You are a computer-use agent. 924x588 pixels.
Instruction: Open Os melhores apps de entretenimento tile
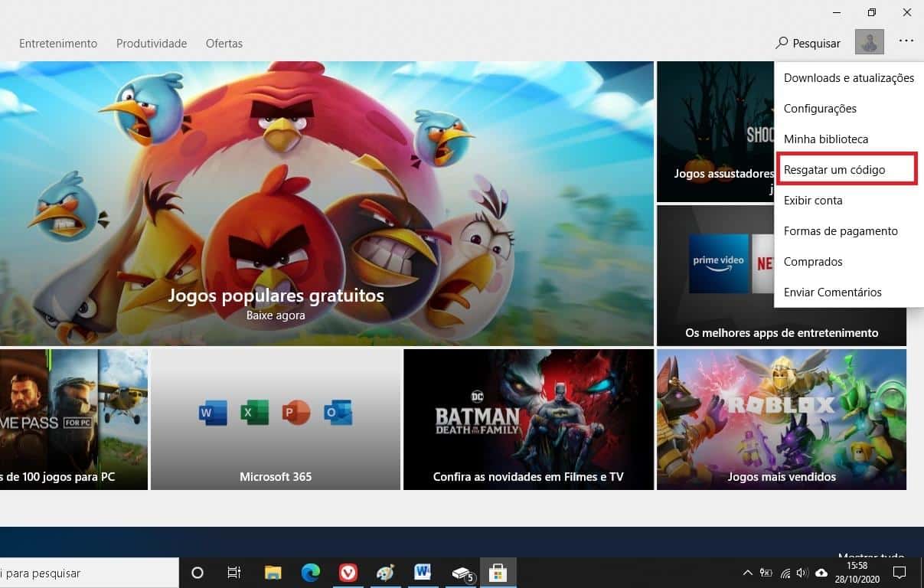tap(781, 276)
